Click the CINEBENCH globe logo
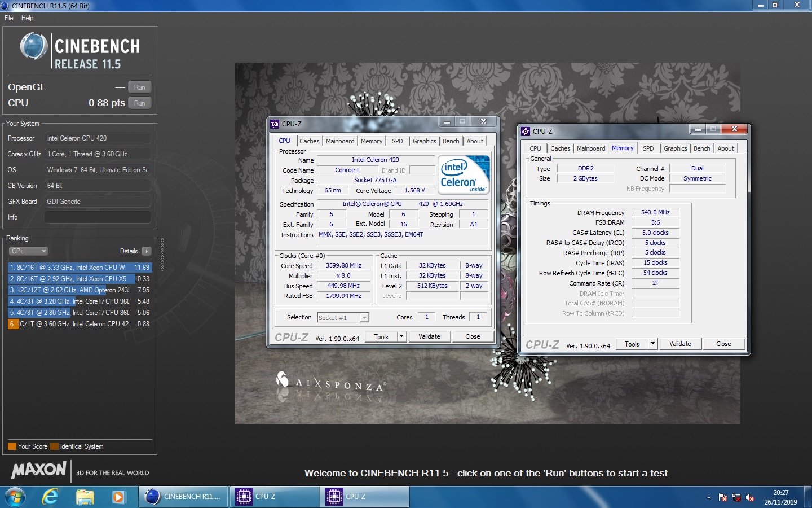 coord(34,46)
